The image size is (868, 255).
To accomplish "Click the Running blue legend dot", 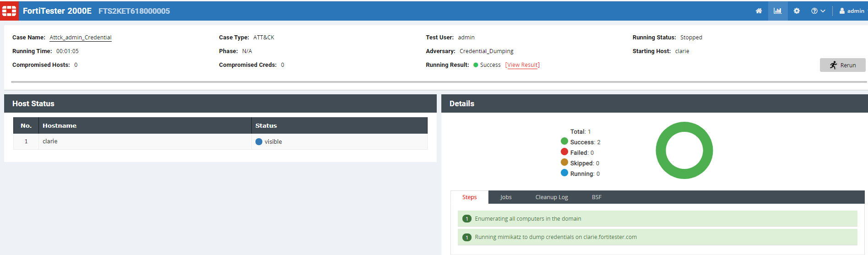I will (x=564, y=173).
